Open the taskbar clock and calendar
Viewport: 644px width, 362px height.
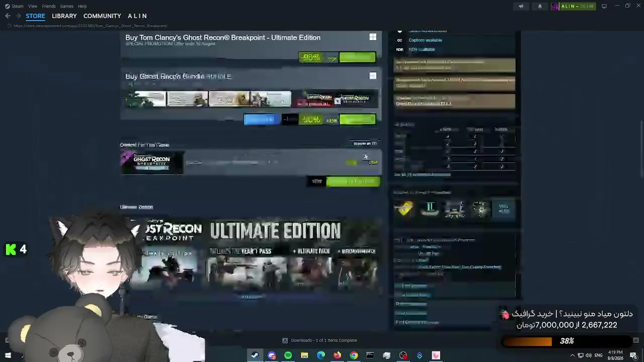pos(615,355)
